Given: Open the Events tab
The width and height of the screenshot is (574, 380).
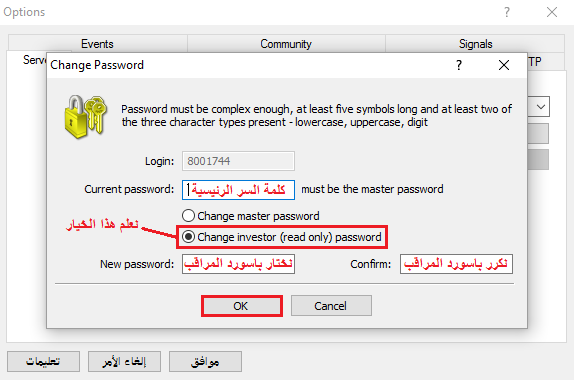Looking at the screenshot, I should (97, 44).
